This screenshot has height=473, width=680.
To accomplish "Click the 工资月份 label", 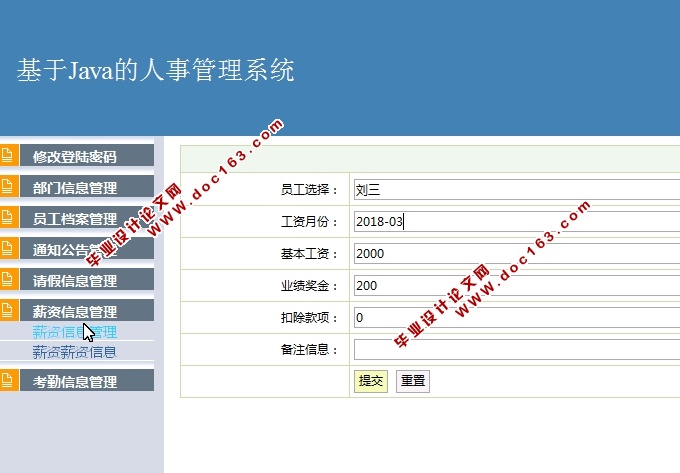I will pos(309,222).
